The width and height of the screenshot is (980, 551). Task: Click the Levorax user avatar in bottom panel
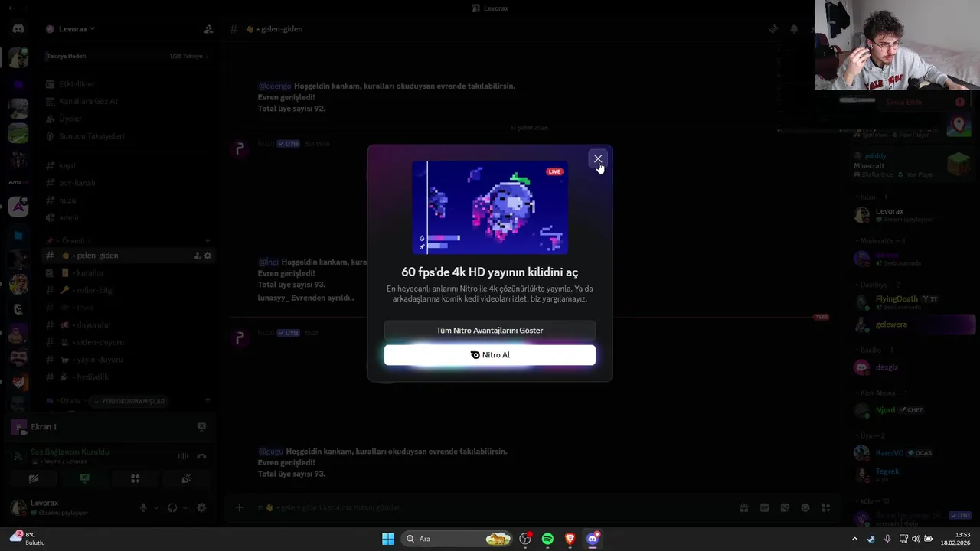[18, 507]
